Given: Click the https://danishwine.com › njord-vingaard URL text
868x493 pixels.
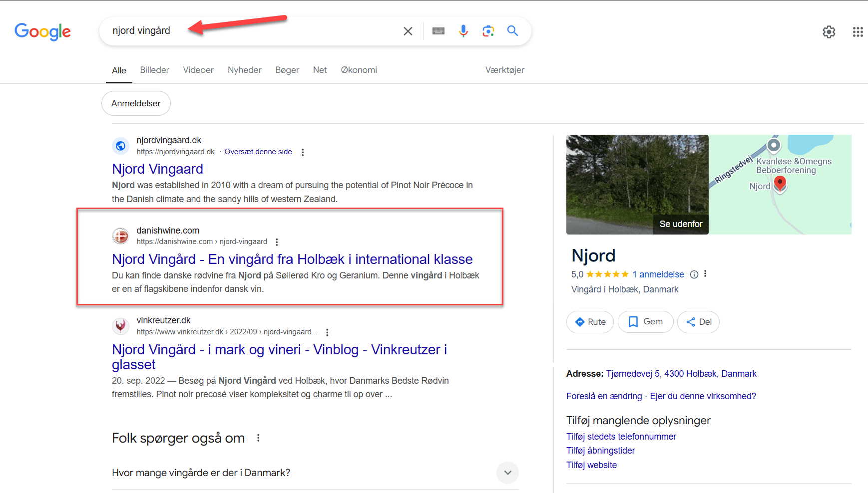Looking at the screenshot, I should [x=202, y=242].
